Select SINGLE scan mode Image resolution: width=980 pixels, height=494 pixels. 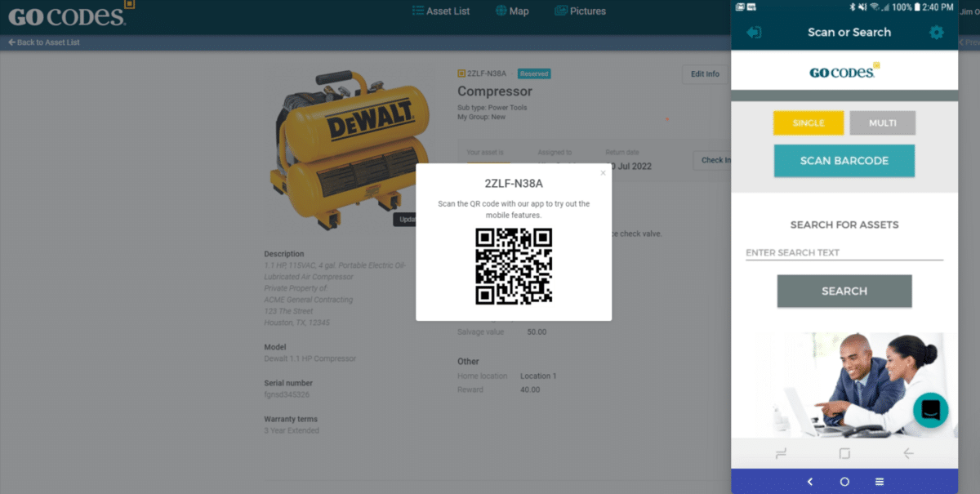pos(808,123)
